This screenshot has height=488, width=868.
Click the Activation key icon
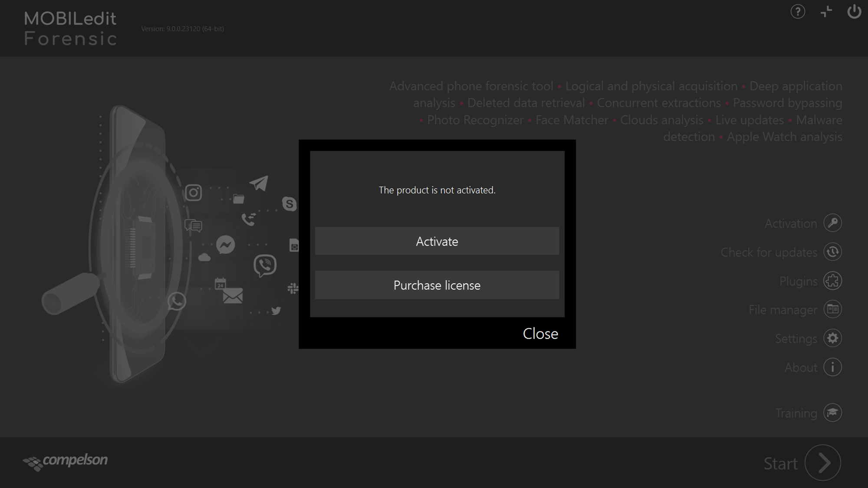832,223
